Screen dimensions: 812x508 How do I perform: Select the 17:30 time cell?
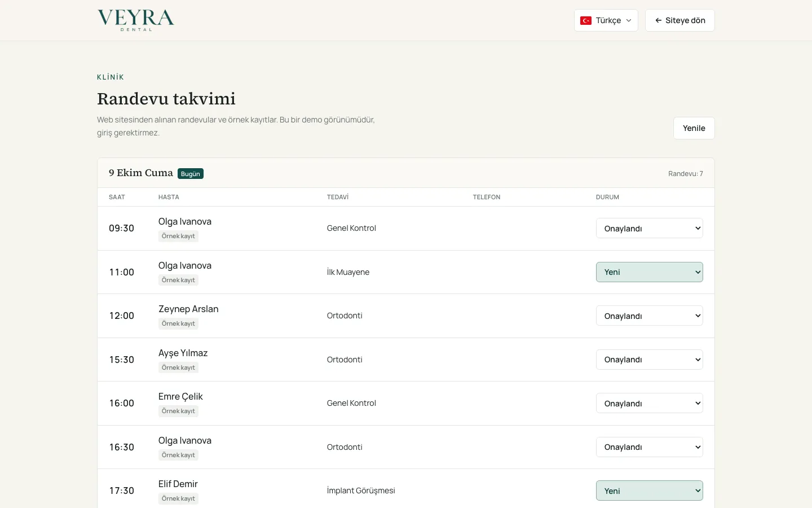click(122, 491)
